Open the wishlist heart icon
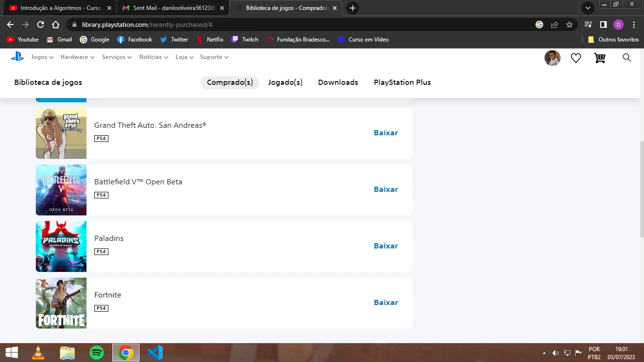Screen dimensions: 644x362 (x=576, y=58)
